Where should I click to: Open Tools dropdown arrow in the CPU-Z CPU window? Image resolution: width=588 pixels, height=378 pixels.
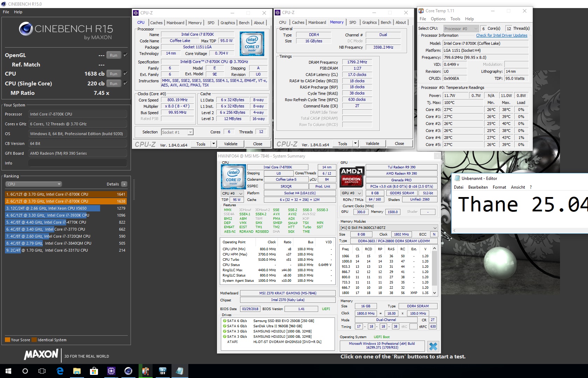point(213,144)
